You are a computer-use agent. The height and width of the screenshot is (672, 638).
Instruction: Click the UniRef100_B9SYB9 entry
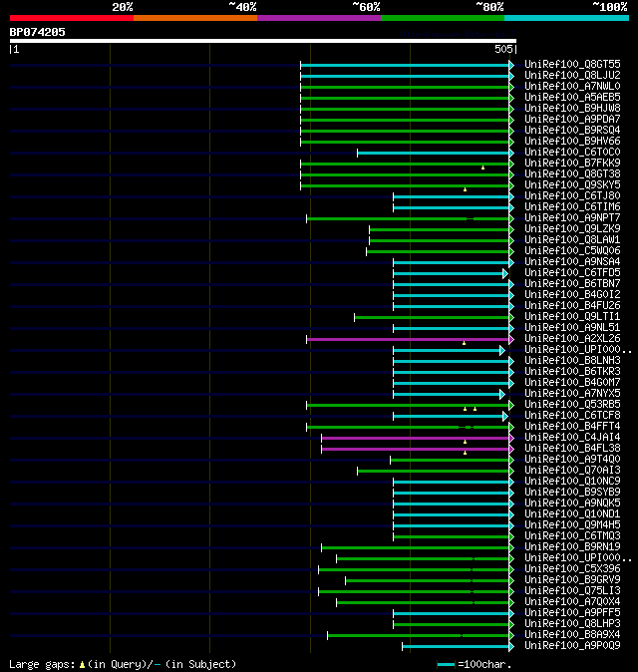(572, 492)
